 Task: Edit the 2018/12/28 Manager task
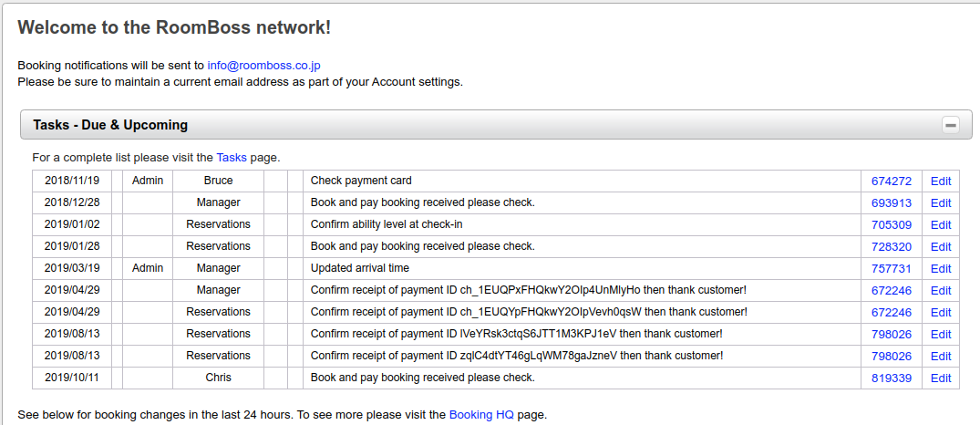(x=941, y=203)
